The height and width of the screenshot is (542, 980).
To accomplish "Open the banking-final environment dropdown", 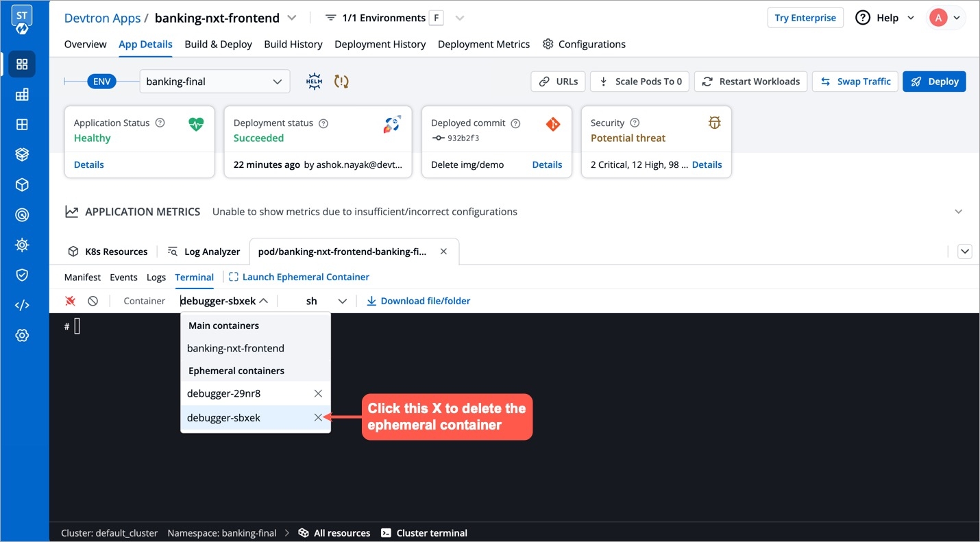I will pos(215,82).
